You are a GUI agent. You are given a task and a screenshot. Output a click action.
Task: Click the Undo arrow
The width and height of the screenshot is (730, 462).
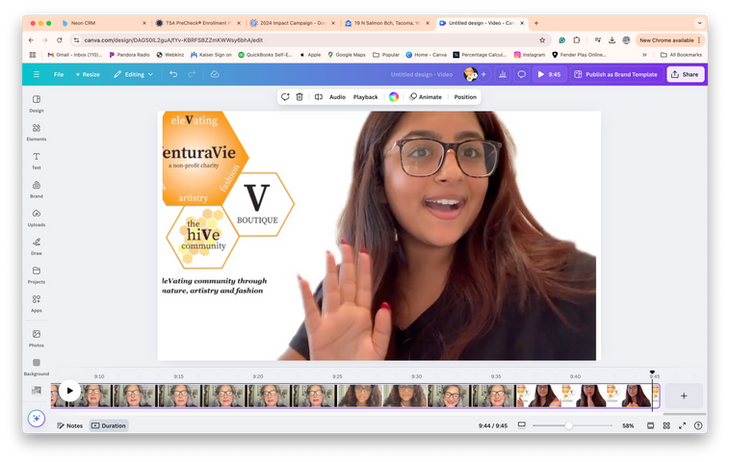[x=173, y=74]
